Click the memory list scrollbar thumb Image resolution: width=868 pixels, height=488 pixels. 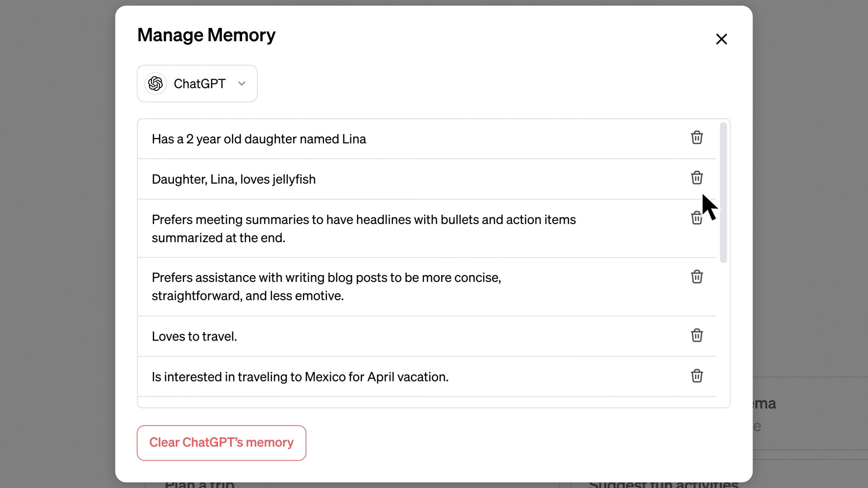point(723,192)
